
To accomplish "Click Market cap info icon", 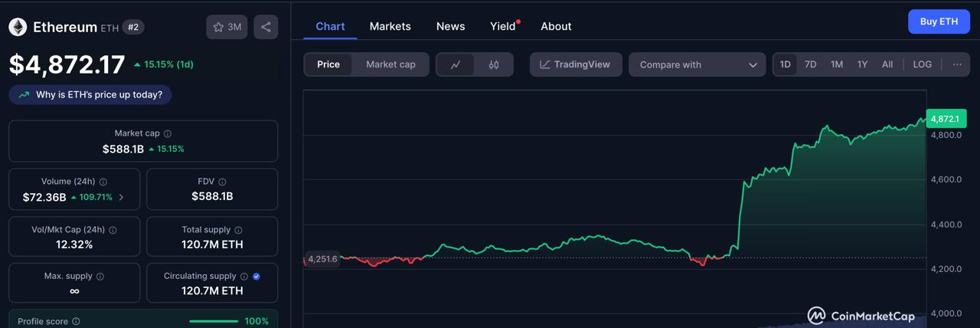I will click(168, 133).
